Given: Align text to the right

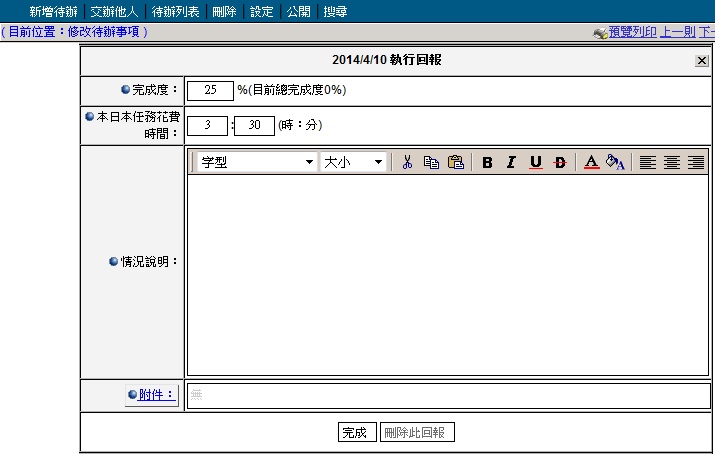Looking at the screenshot, I should (696, 162).
